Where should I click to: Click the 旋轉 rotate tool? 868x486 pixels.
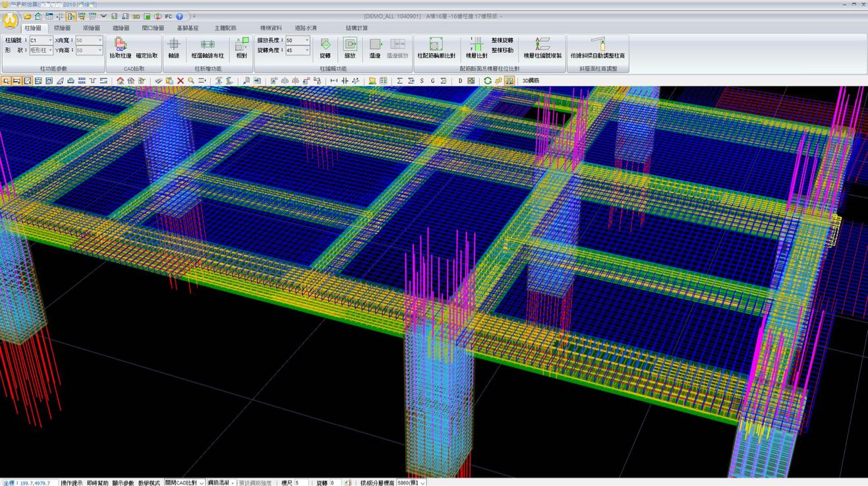coord(325,49)
